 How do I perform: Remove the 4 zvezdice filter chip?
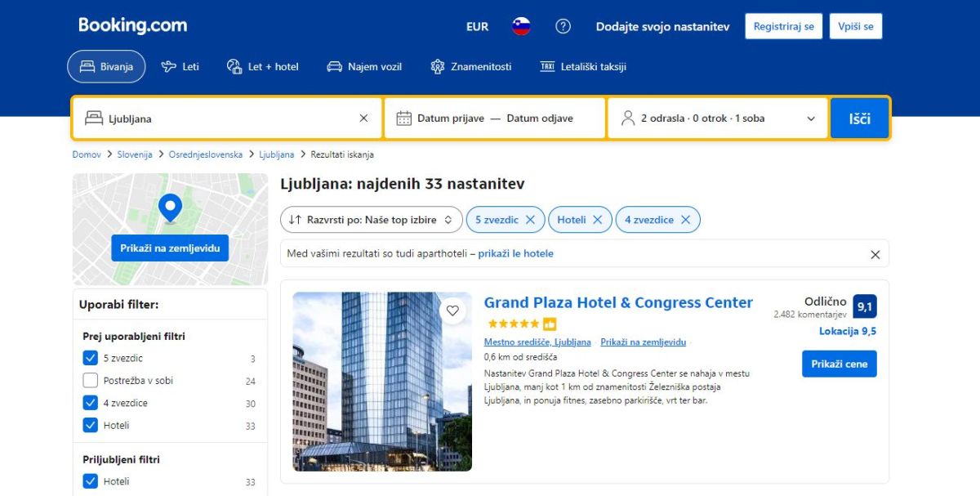(x=685, y=220)
